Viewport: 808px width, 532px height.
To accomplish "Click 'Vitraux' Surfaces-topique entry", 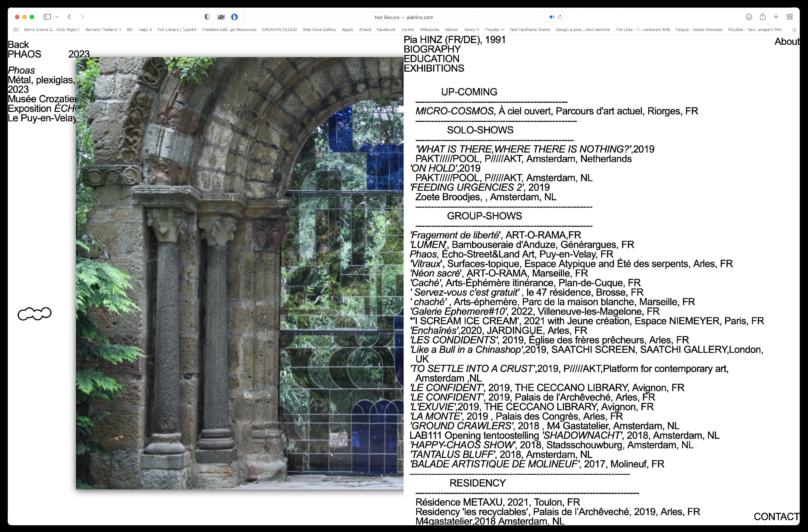I will click(571, 264).
